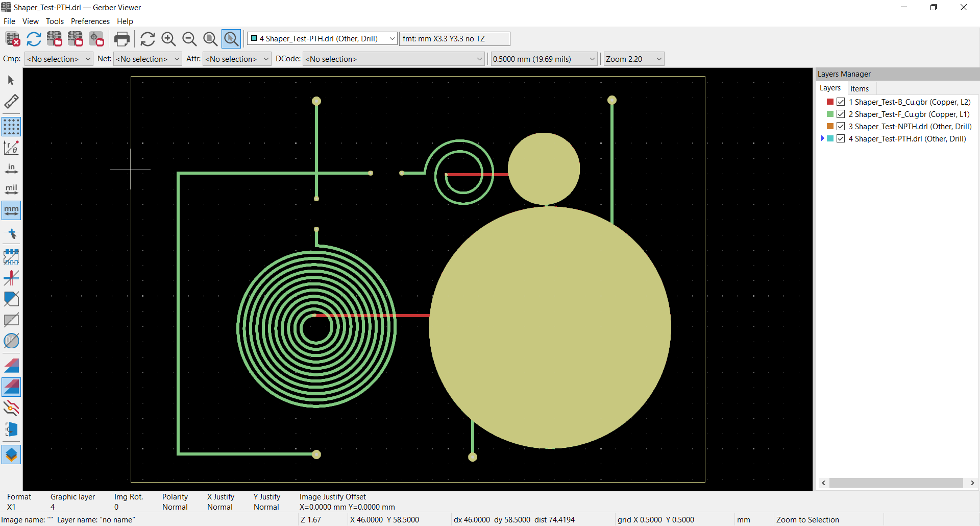980x526 pixels.
Task: Click the Layers Manager horizontal scrollbar
Action: pos(896,483)
